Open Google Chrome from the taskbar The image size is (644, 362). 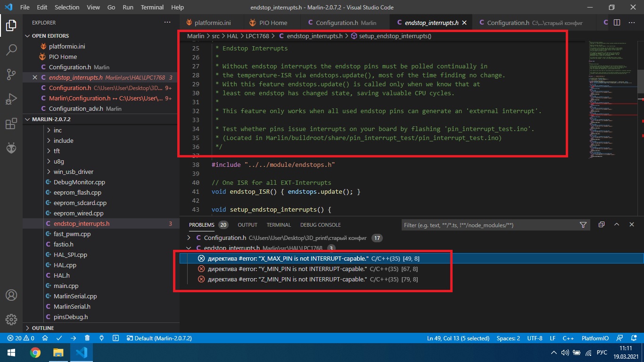(x=35, y=352)
